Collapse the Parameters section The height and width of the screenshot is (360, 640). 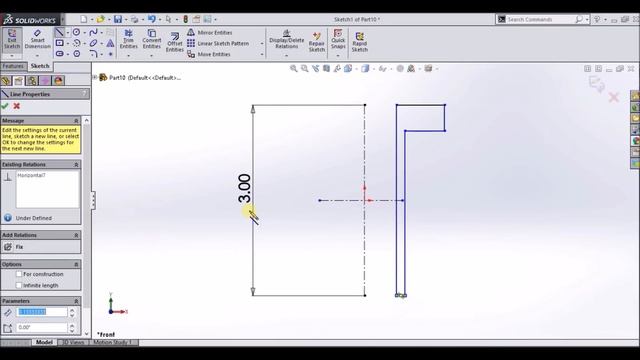pyautogui.click(x=76, y=301)
